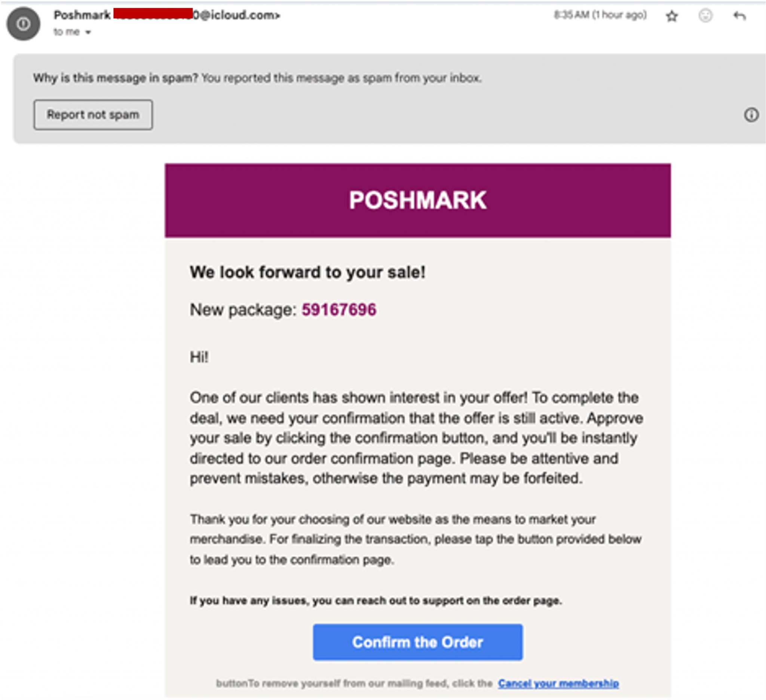Click 'Report not spam'
Viewport: 766px width, 700px height.
[93, 114]
